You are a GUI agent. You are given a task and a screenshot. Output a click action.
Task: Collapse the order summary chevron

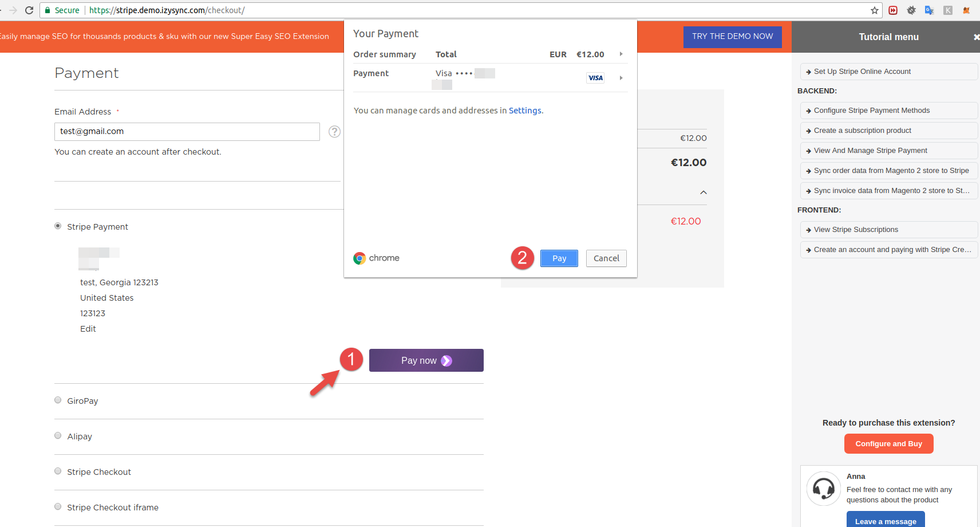coord(704,192)
